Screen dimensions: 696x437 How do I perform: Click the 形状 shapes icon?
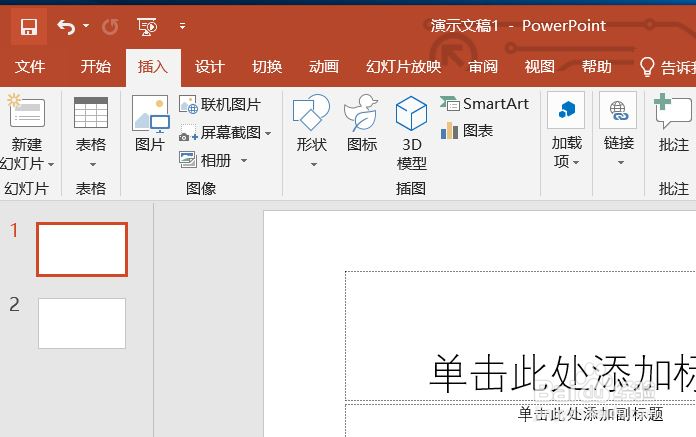click(311, 112)
